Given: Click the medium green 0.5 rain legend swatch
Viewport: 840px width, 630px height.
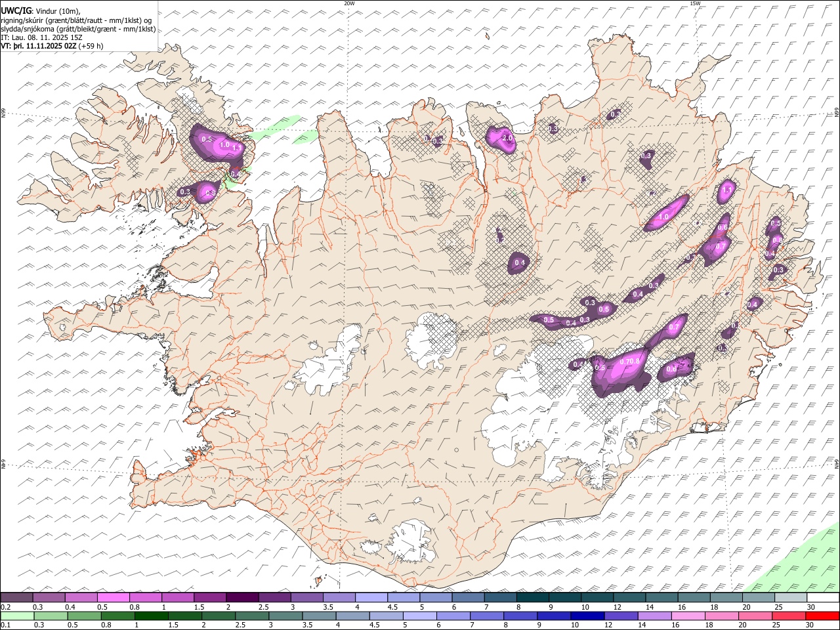Looking at the screenshot, I should tap(84, 616).
